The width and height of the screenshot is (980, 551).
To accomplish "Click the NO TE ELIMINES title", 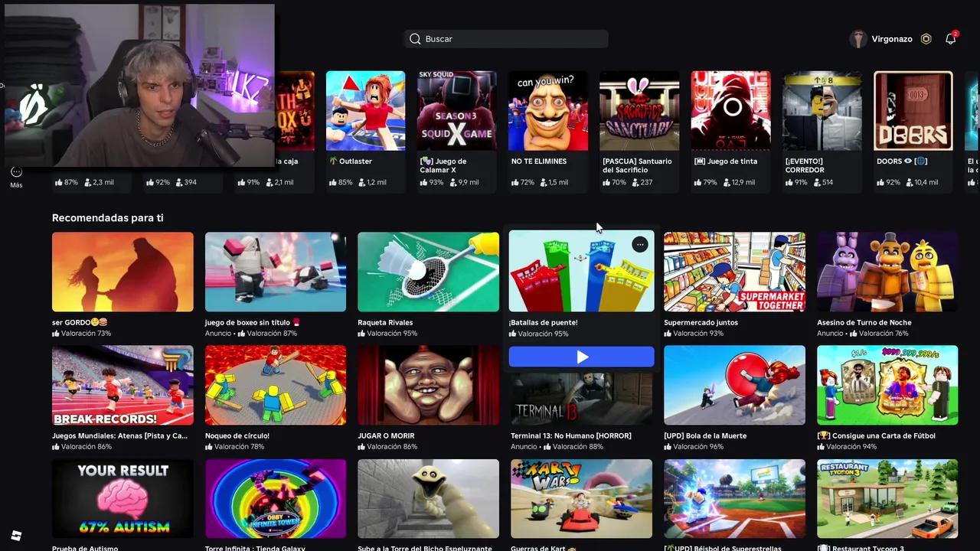I will (x=539, y=161).
